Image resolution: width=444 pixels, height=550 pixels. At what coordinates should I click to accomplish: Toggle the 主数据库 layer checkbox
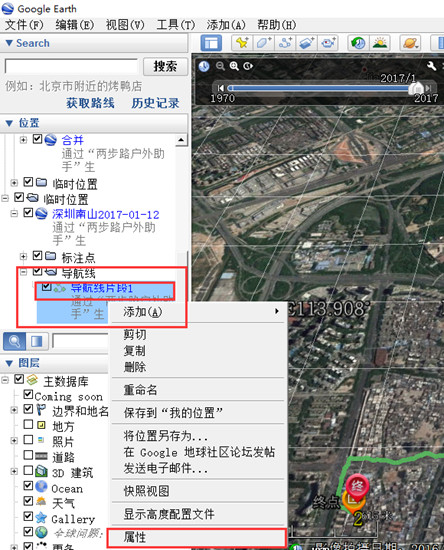tap(19, 379)
